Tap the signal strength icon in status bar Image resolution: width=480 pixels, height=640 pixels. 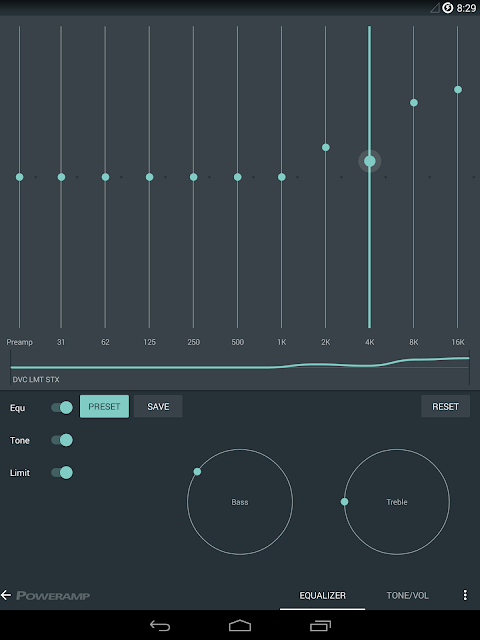435,8
